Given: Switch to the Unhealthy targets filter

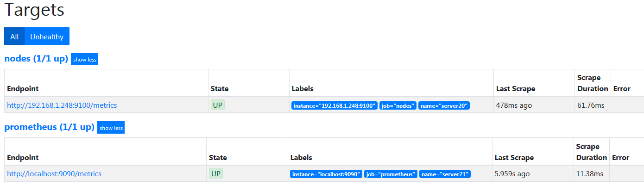Looking at the screenshot, I should point(47,37).
